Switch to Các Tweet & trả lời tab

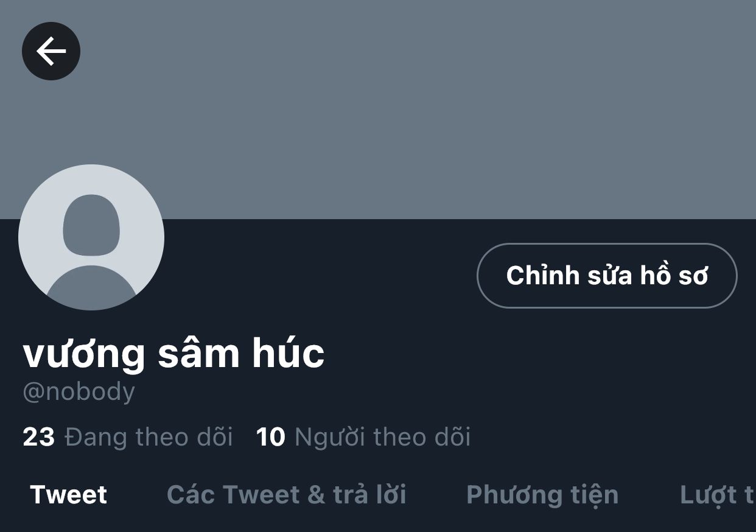[287, 495]
